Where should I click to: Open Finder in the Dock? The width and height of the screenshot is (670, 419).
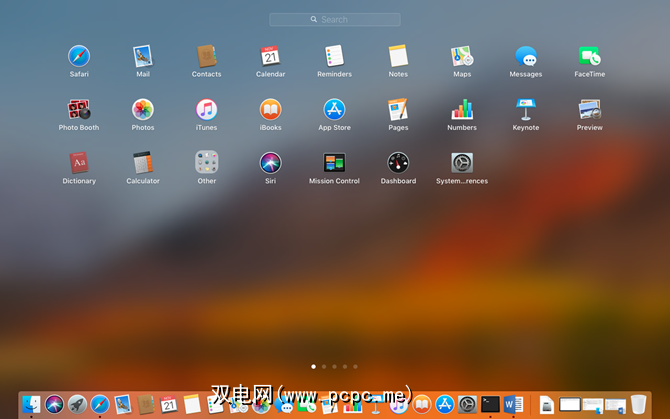pyautogui.click(x=31, y=404)
